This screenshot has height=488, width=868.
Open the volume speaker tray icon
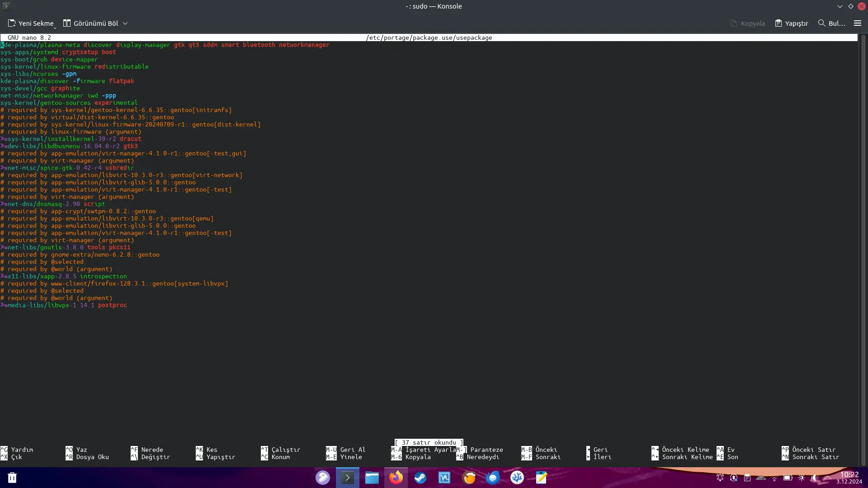coord(815,478)
